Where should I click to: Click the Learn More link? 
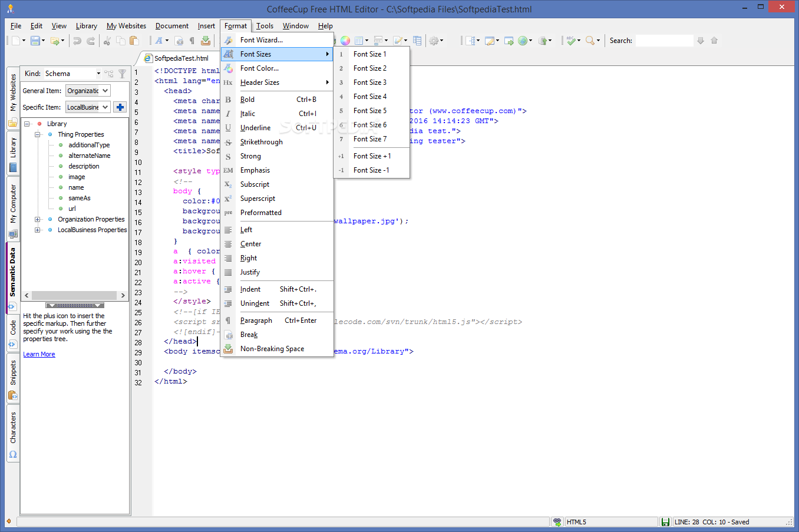click(x=39, y=354)
